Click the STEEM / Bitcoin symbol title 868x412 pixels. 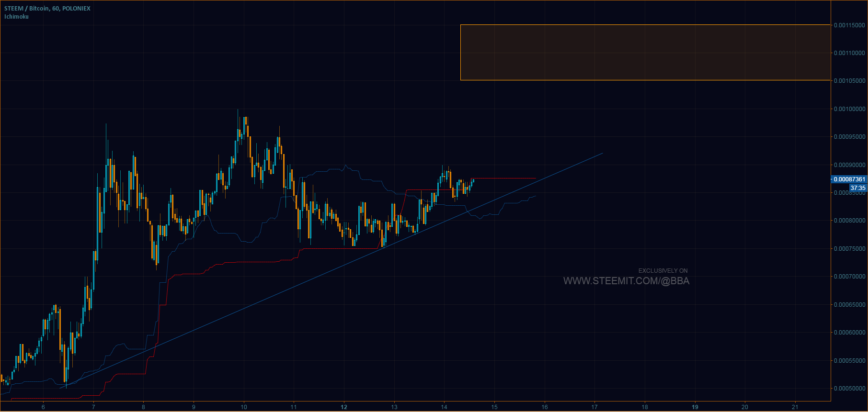(x=47, y=9)
